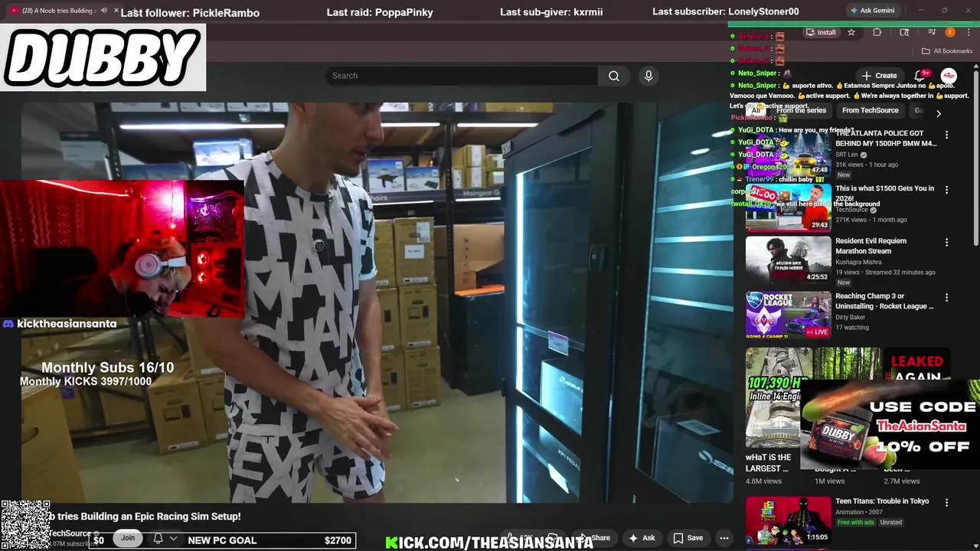Open 'Resident Evil Requiem Marathon Stream' title
The image size is (980, 551).
[871, 246]
